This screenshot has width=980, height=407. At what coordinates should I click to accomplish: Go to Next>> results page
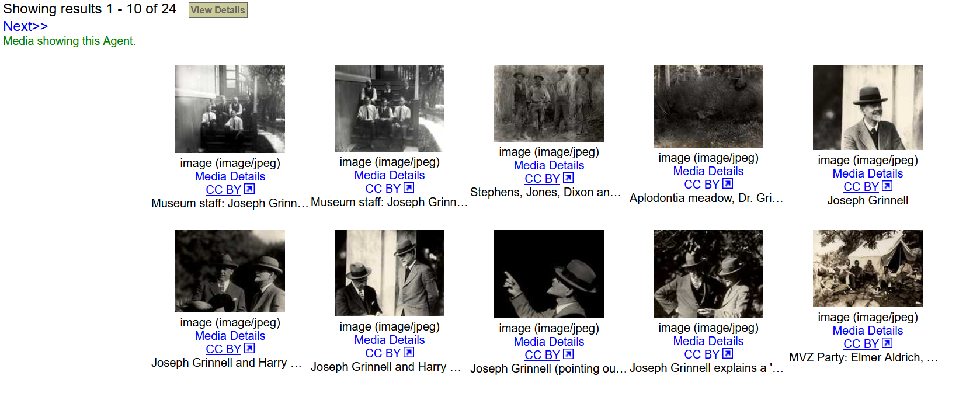(26, 26)
